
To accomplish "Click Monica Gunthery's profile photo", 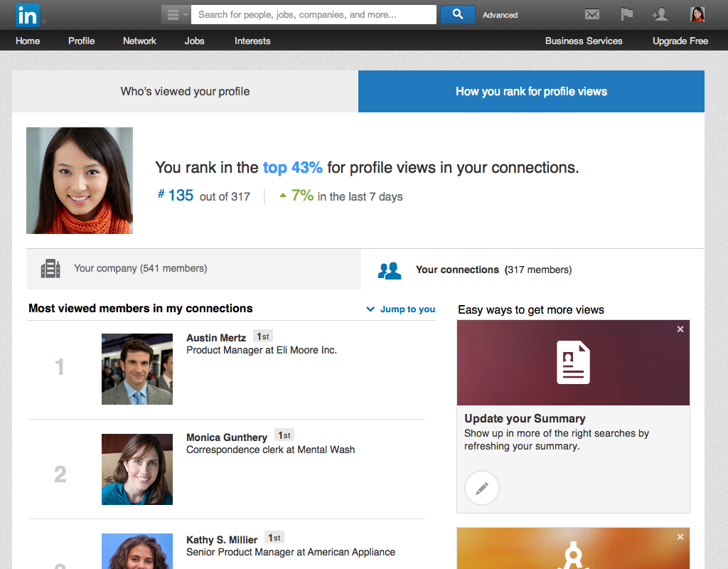I will 137,469.
